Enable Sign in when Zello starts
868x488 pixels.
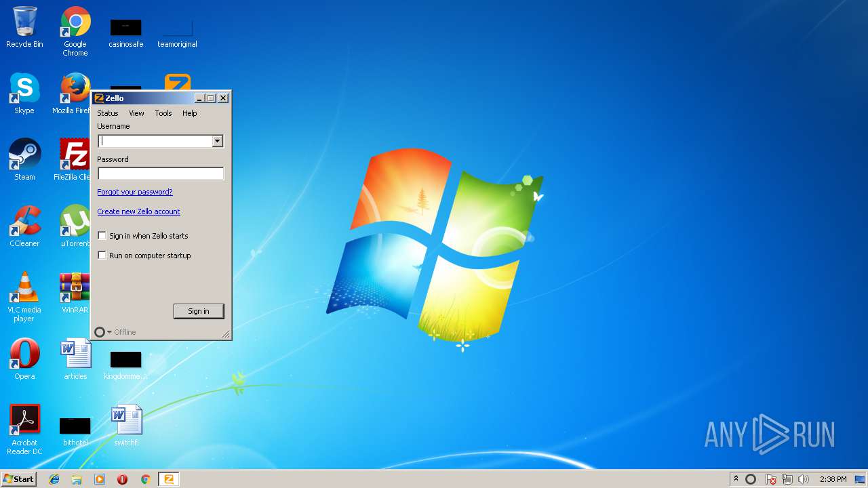coord(102,236)
